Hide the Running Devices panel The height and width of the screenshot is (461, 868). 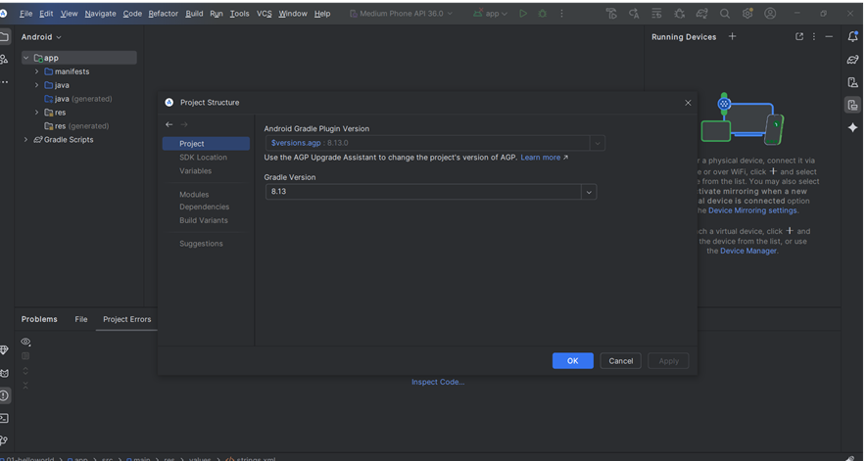[x=829, y=36]
